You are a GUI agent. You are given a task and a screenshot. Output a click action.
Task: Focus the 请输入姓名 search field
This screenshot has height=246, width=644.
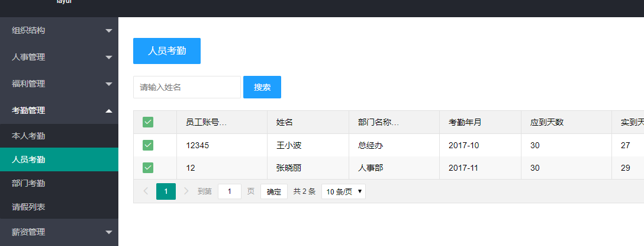click(187, 87)
